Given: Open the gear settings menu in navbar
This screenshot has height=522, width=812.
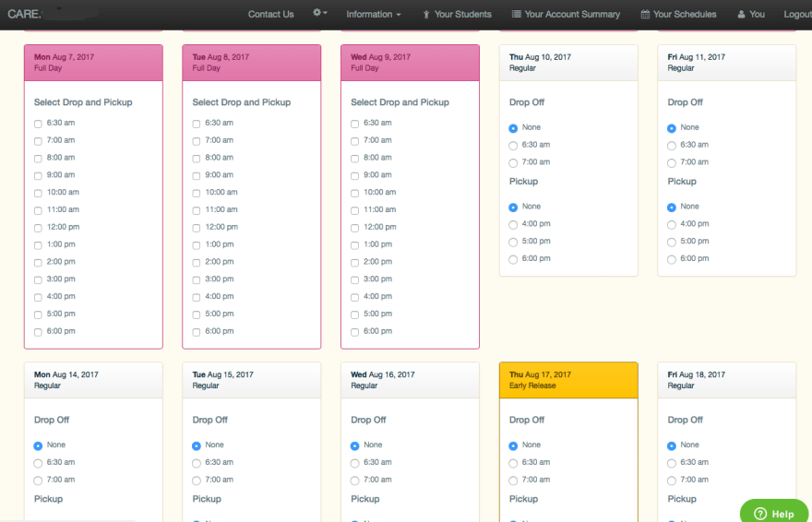Looking at the screenshot, I should click(319, 14).
